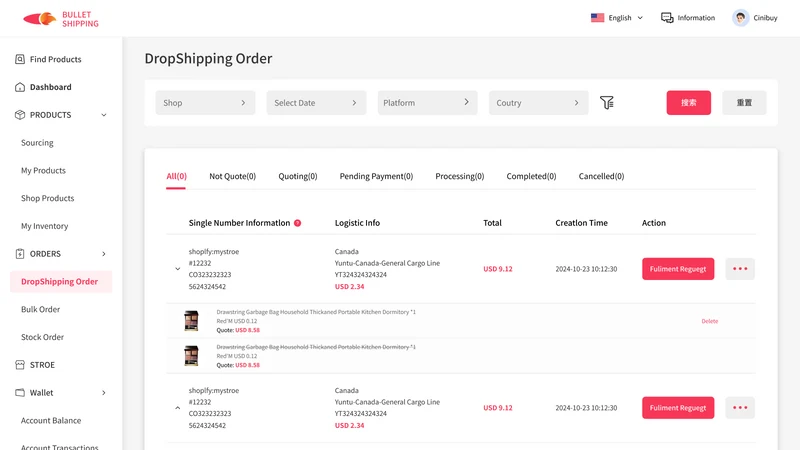The width and height of the screenshot is (800, 450).
Task: Switch to the Completed(0) tab
Action: [531, 176]
